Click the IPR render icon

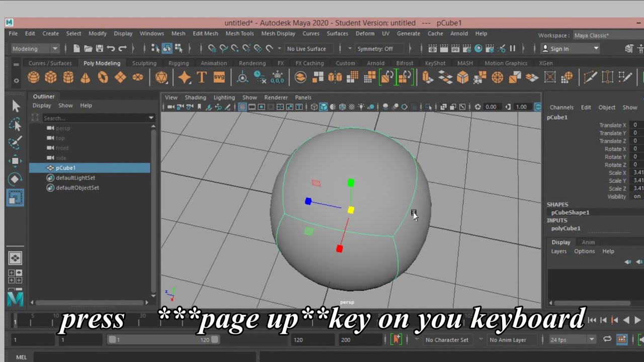pyautogui.click(x=455, y=49)
